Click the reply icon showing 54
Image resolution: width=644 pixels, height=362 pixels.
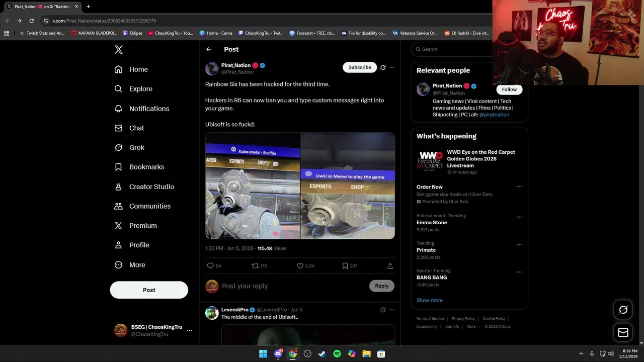(x=210, y=266)
